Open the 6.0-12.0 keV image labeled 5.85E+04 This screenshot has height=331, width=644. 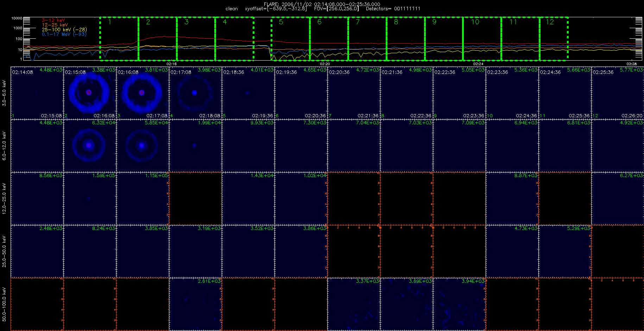pyautogui.click(x=143, y=145)
